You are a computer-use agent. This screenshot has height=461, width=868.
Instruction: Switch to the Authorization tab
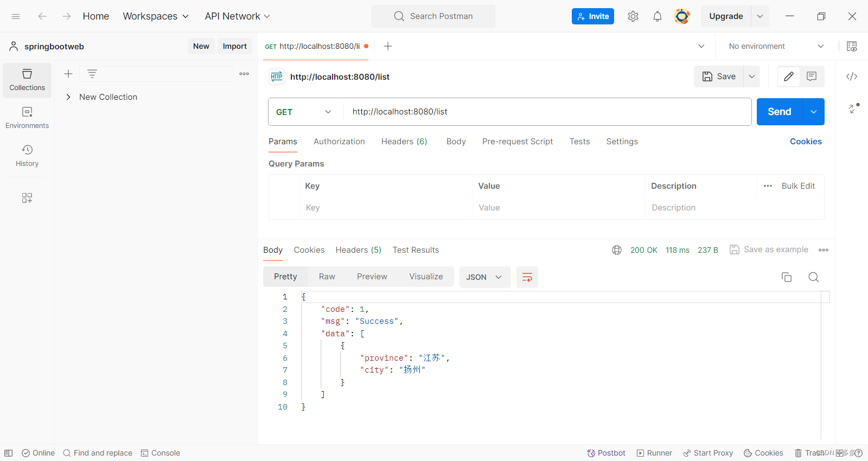[339, 142]
